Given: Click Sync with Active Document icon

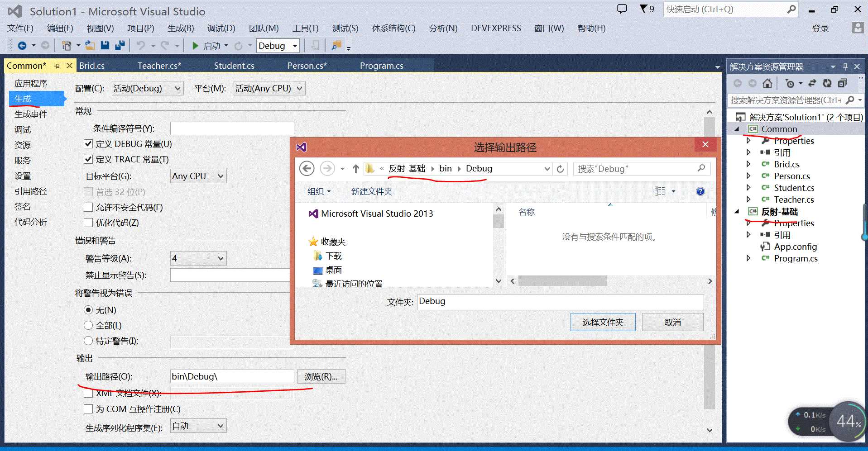Looking at the screenshot, I should (812, 83).
